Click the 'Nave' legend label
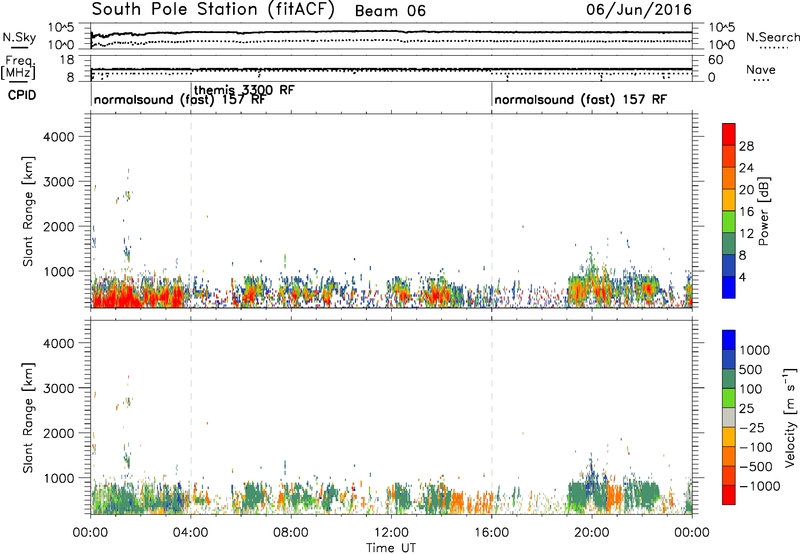800x554 pixels. [761, 69]
